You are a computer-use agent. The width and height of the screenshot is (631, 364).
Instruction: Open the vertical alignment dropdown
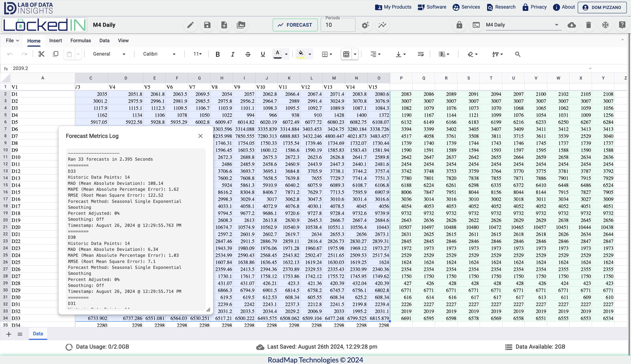coord(401,54)
